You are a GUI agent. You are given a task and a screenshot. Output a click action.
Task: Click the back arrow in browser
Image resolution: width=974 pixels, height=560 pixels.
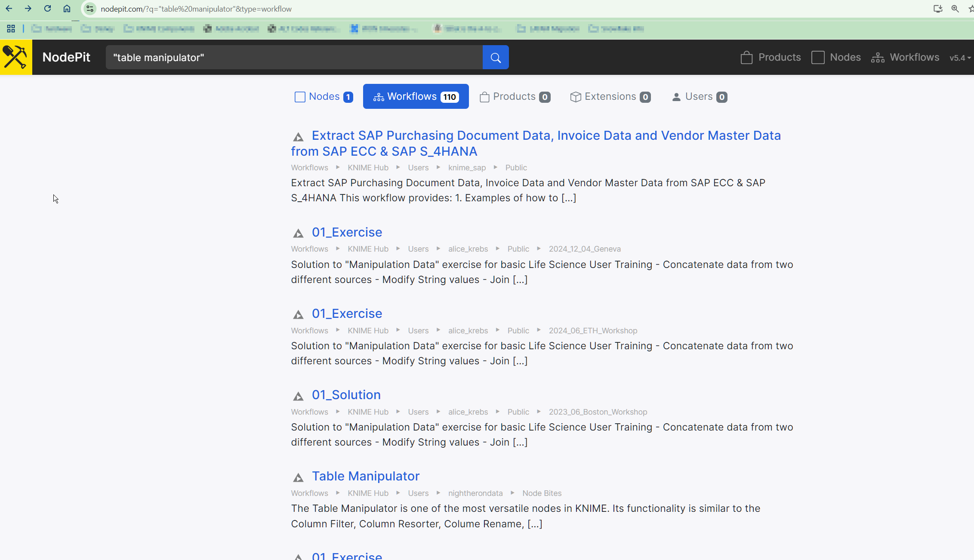[x=9, y=9]
